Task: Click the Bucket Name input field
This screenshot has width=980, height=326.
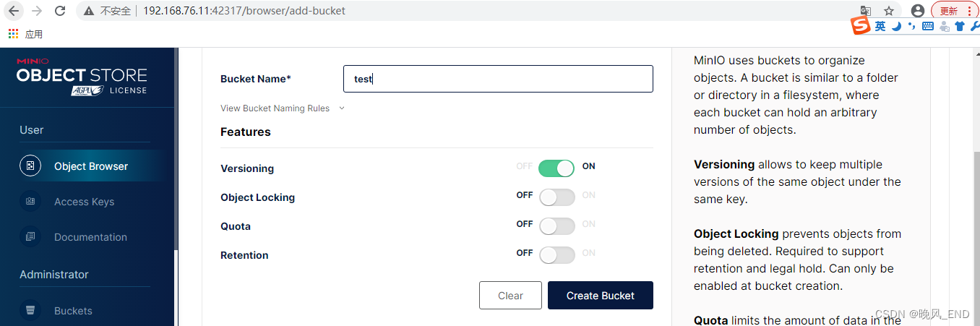Action: (498, 79)
